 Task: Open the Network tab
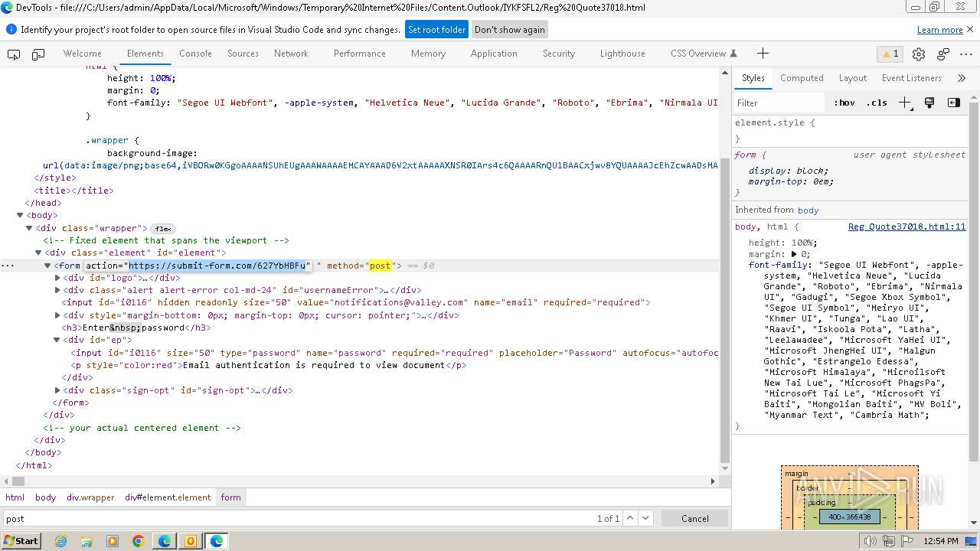[x=291, y=54]
